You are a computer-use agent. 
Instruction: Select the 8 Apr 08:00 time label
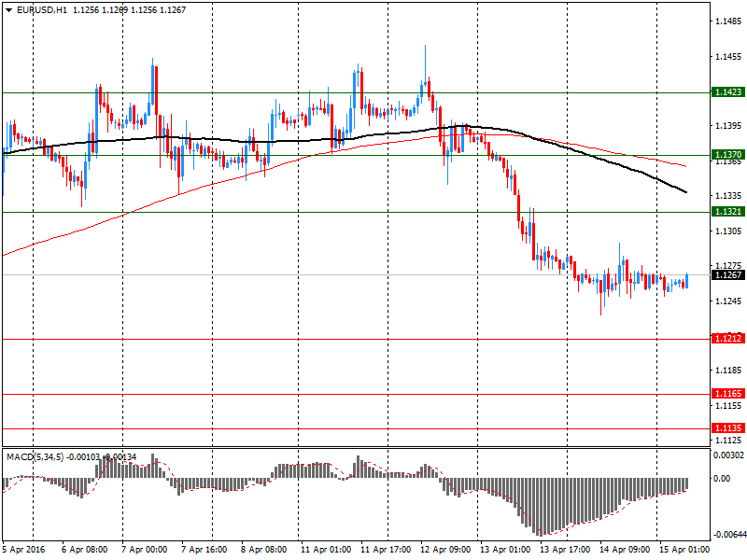point(264,550)
